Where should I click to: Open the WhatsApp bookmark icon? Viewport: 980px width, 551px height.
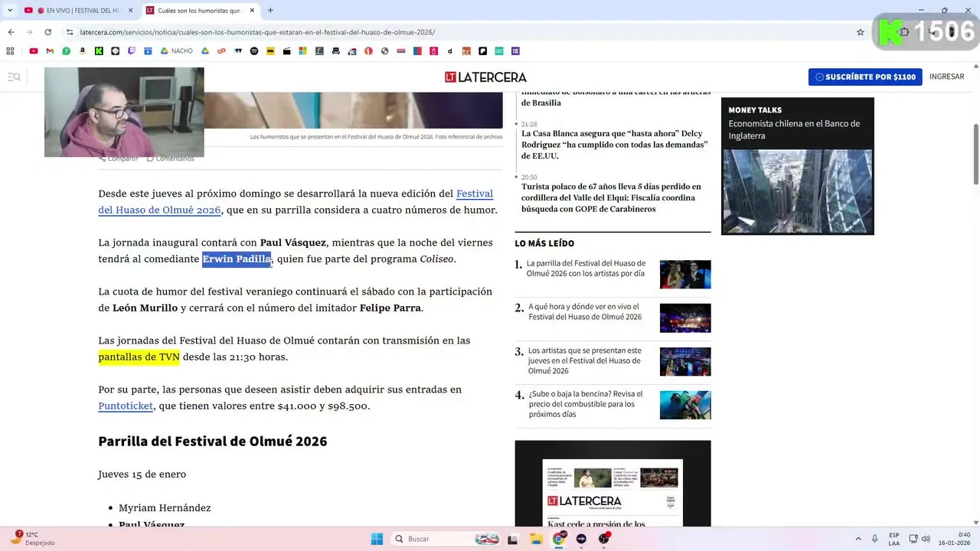(67, 51)
